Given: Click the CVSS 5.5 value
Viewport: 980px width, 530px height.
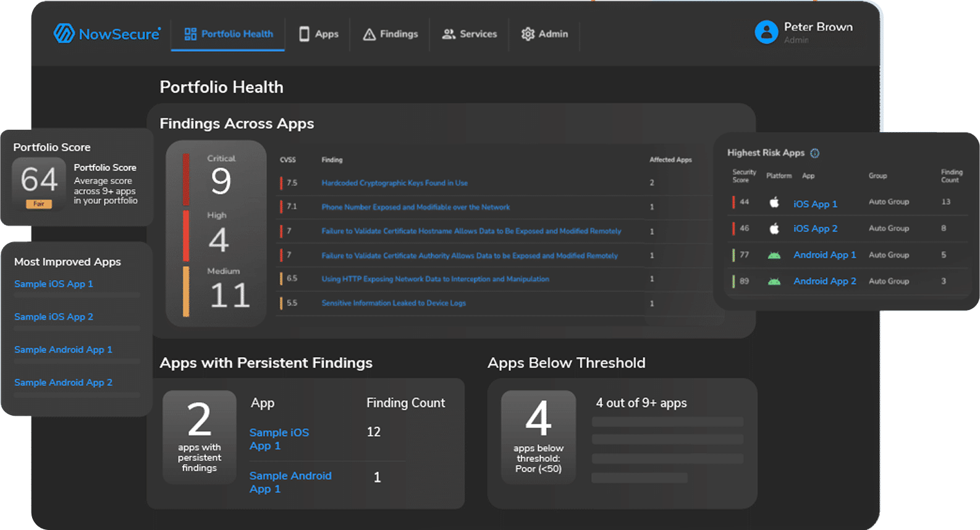Looking at the screenshot, I should click(292, 303).
